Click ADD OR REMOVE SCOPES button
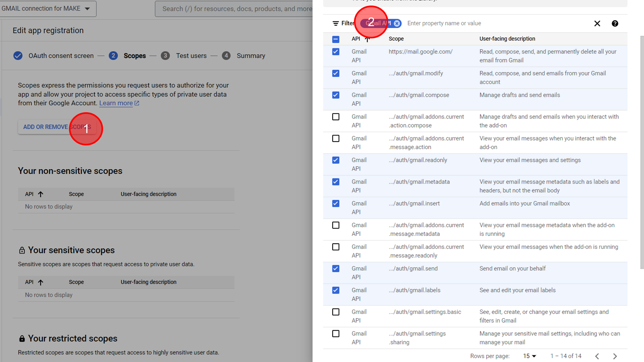Viewport: 644px width, 362px height. point(57,127)
